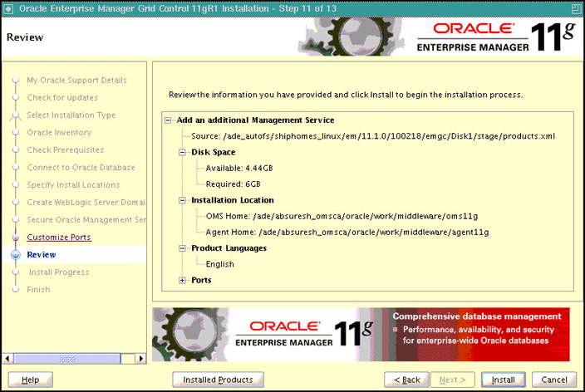Open Help for the installer
The height and width of the screenshot is (392, 585).
30,380
